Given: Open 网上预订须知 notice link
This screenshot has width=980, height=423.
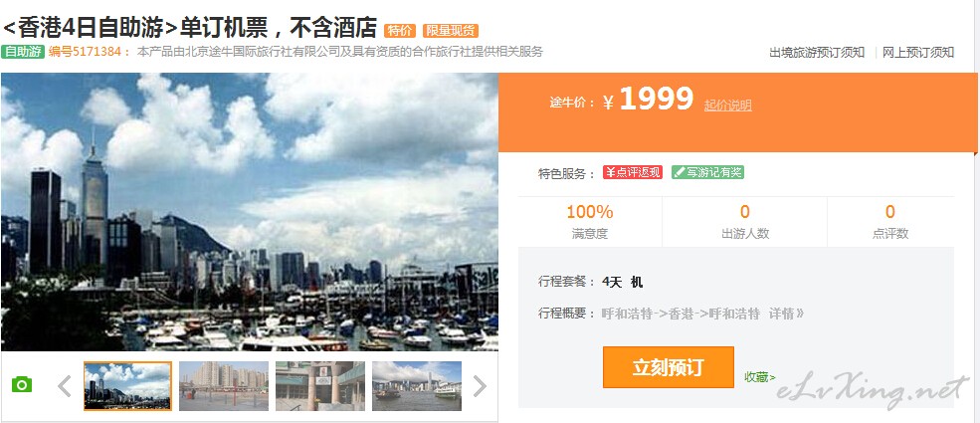Looking at the screenshot, I should coord(918,53).
